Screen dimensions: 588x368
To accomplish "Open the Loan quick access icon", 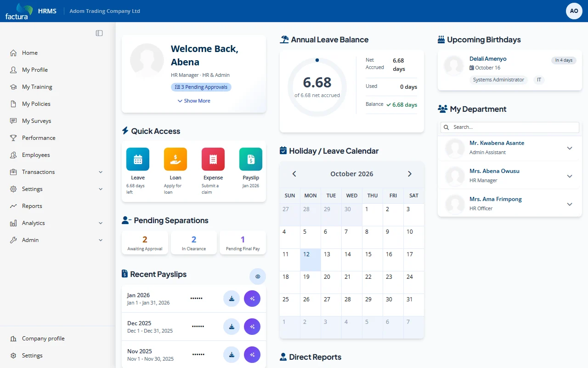I will click(x=175, y=159).
